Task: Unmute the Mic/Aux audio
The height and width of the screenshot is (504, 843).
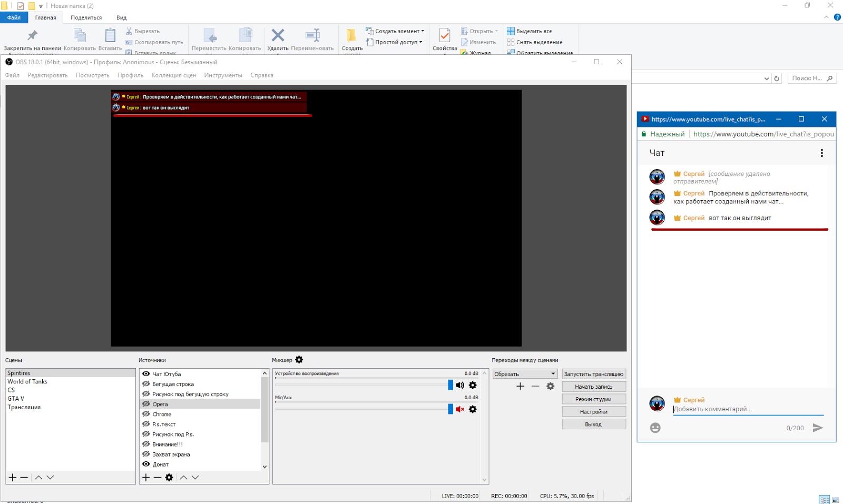Action: tap(460, 409)
